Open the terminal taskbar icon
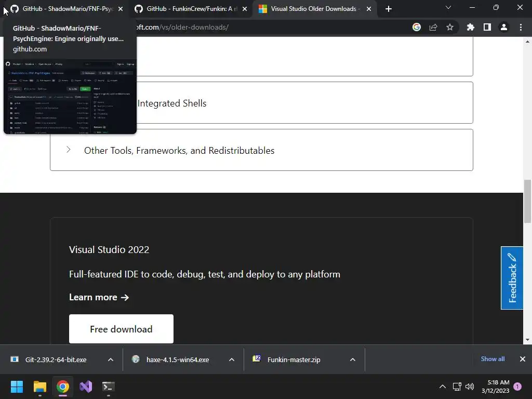This screenshot has height=399, width=532. [109, 387]
